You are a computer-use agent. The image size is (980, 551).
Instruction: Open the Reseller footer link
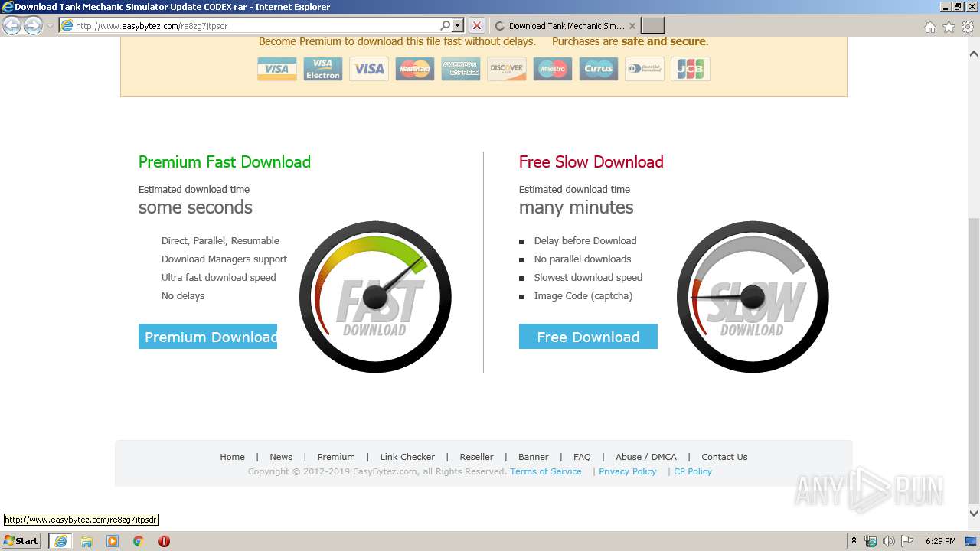[476, 457]
